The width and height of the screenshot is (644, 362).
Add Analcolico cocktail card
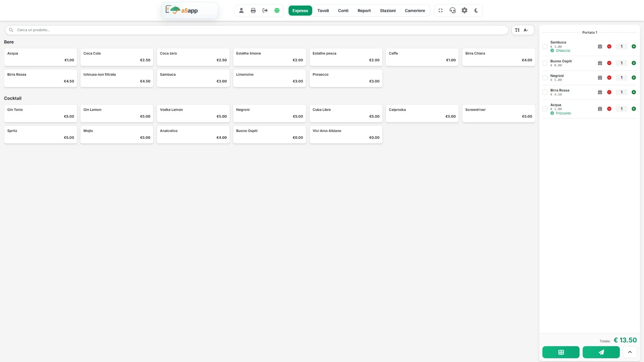click(x=193, y=134)
